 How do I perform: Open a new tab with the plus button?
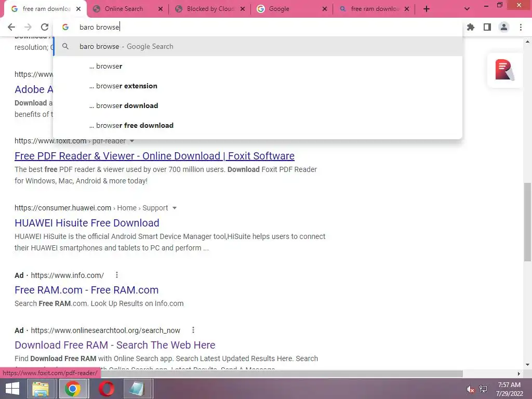point(427,9)
